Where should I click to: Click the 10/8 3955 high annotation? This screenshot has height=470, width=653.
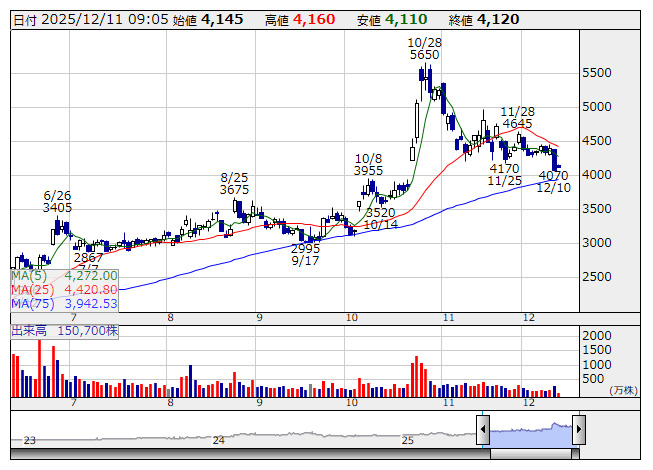click(369, 164)
